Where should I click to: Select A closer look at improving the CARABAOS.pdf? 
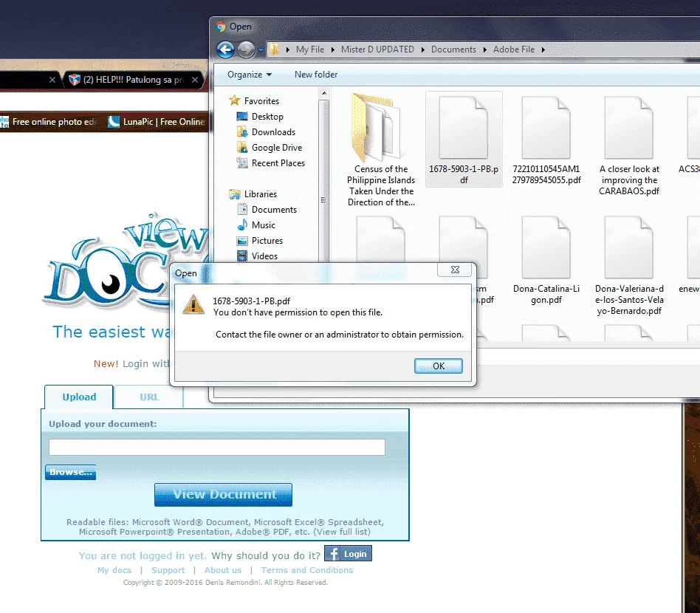click(629, 145)
